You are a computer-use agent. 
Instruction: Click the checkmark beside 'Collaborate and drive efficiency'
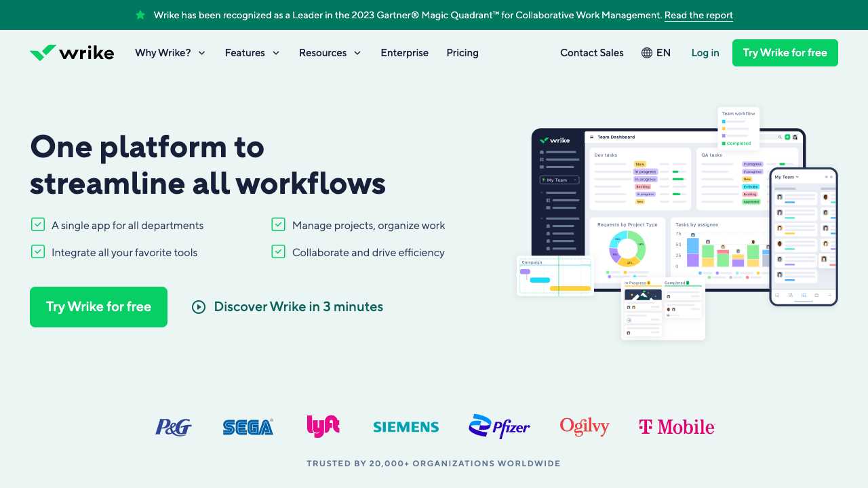[278, 252]
